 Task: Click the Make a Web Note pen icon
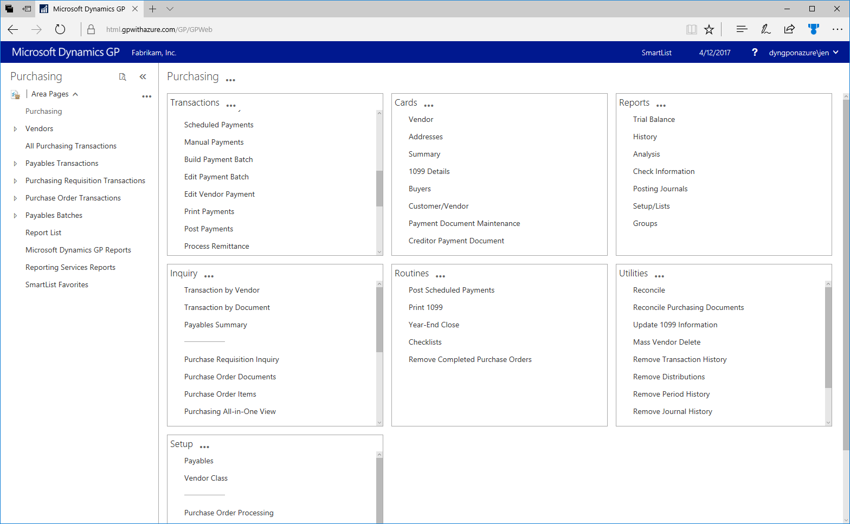pos(765,29)
